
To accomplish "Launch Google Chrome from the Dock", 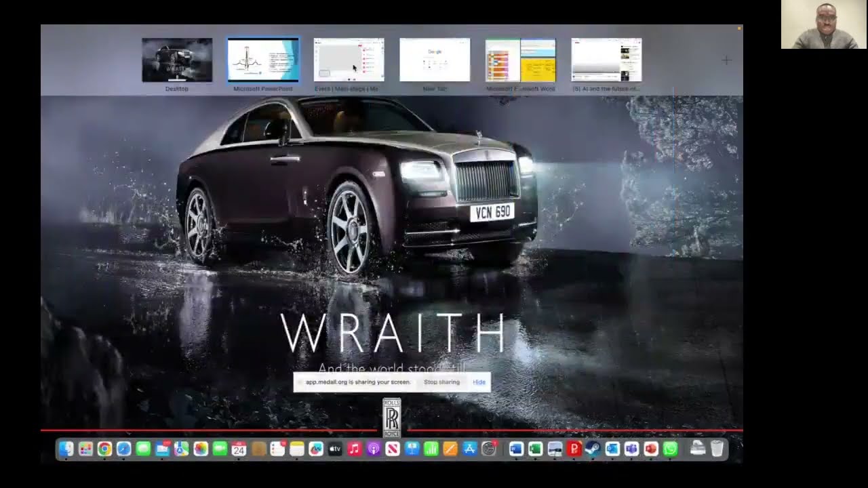I will click(x=104, y=449).
